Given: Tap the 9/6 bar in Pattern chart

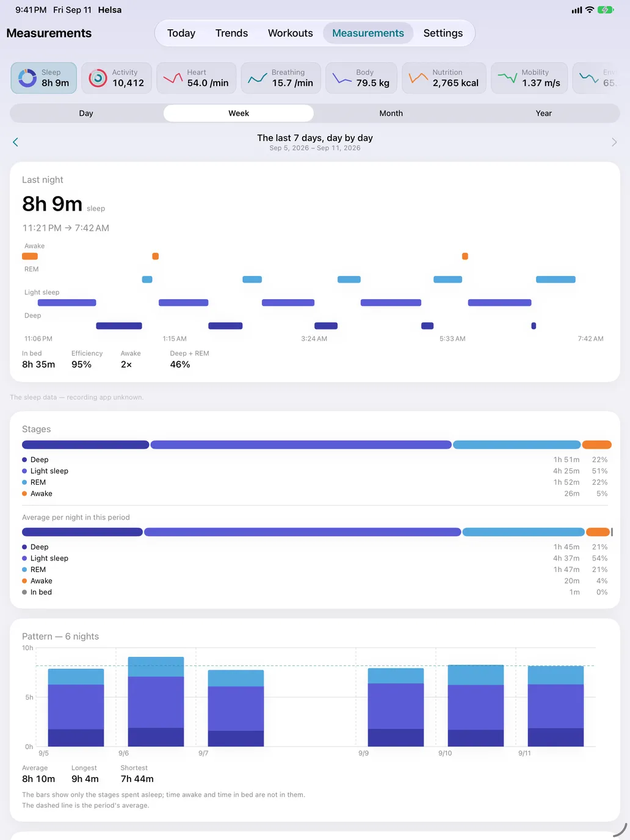Looking at the screenshot, I should pyautogui.click(x=156, y=701).
